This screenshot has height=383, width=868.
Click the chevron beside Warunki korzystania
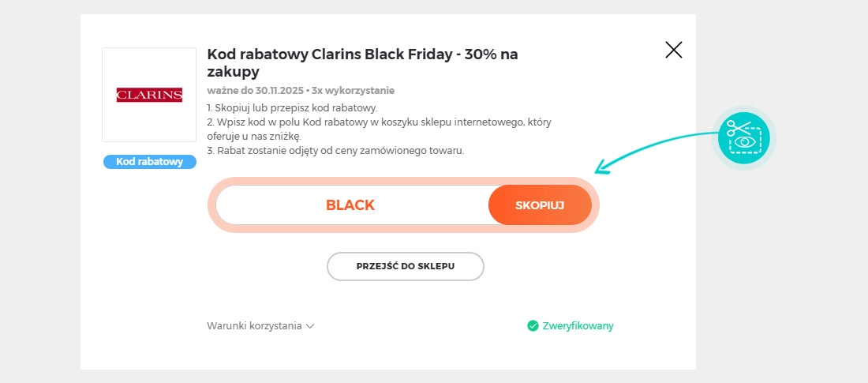tap(311, 325)
